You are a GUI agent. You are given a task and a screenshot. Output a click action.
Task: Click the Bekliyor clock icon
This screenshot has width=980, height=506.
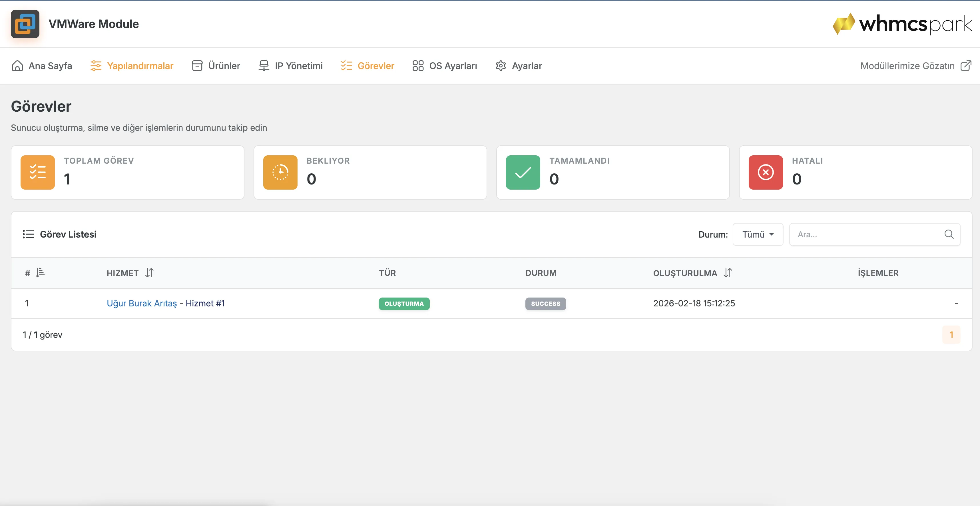(x=280, y=172)
